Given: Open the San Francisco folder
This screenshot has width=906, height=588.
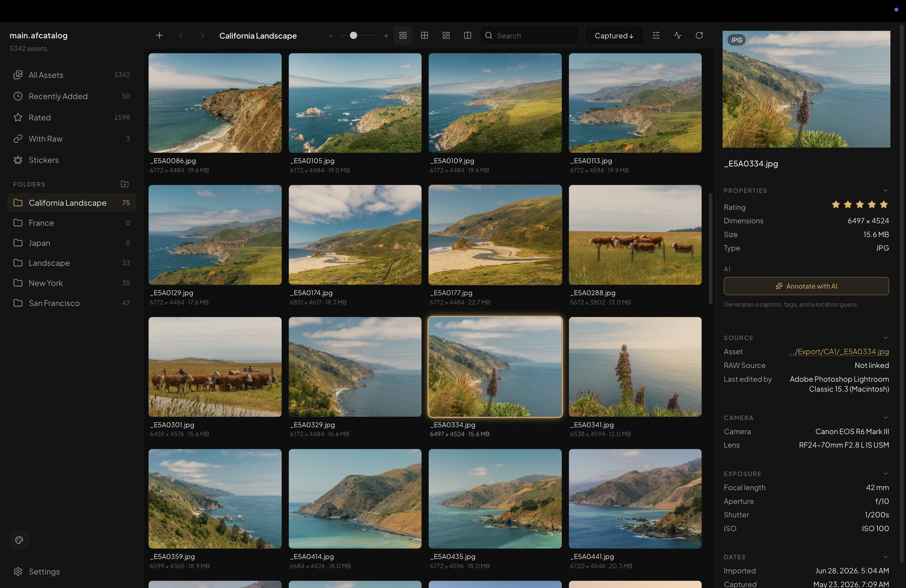Looking at the screenshot, I should pos(72,303).
